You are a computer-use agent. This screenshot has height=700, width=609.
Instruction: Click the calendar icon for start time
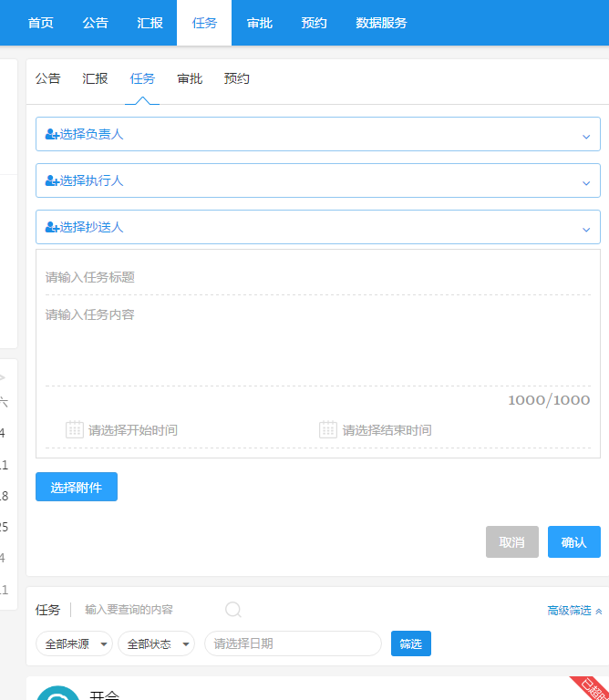[x=75, y=429]
